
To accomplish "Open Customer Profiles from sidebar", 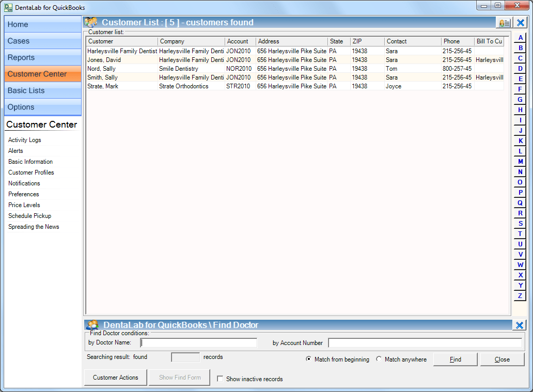I will point(30,173).
